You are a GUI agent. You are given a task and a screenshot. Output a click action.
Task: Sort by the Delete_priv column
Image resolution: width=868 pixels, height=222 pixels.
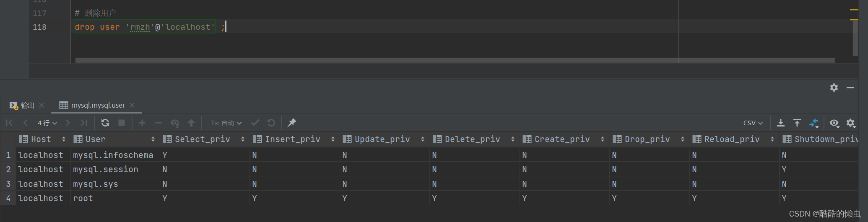[513, 139]
